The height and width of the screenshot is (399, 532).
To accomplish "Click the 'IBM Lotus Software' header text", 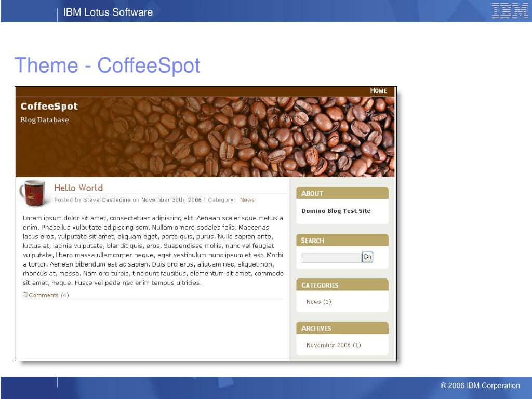I will coord(108,12).
